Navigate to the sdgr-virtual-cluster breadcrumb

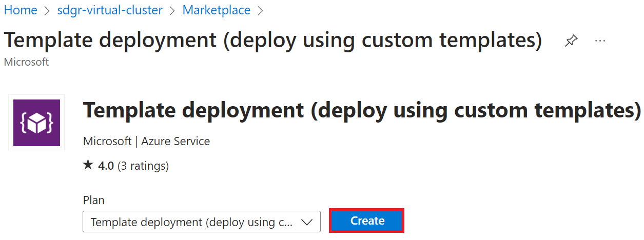pos(110,10)
